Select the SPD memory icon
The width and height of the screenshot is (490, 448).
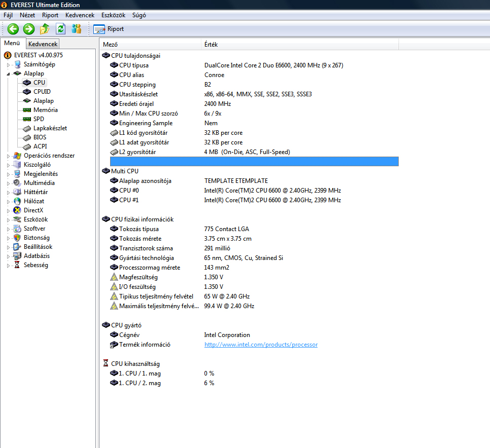click(27, 119)
